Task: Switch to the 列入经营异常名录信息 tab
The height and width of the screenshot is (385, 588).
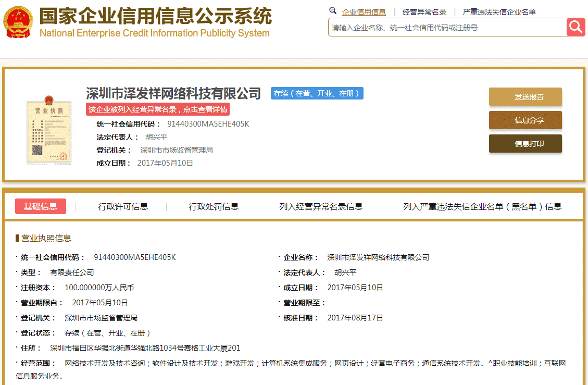Action: (321, 206)
